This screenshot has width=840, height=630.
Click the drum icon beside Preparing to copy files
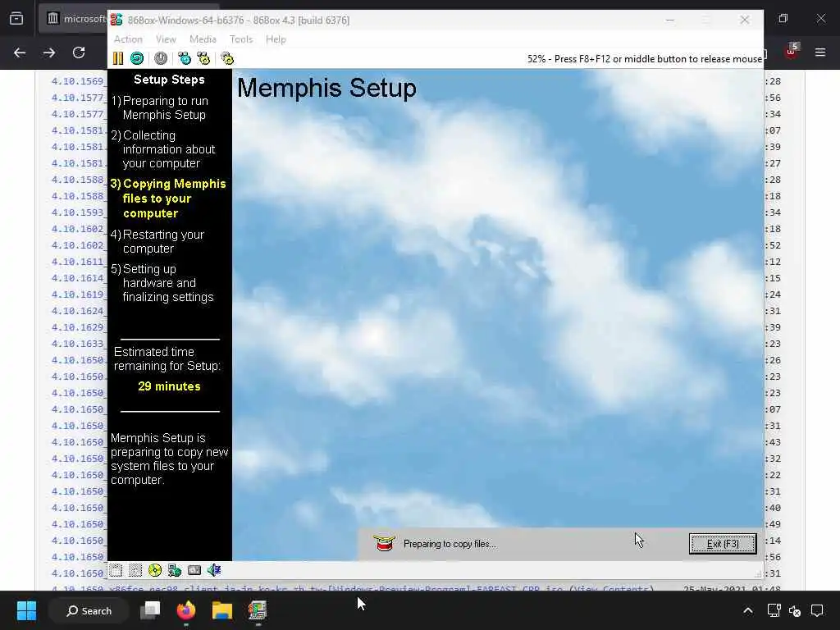tap(384, 543)
